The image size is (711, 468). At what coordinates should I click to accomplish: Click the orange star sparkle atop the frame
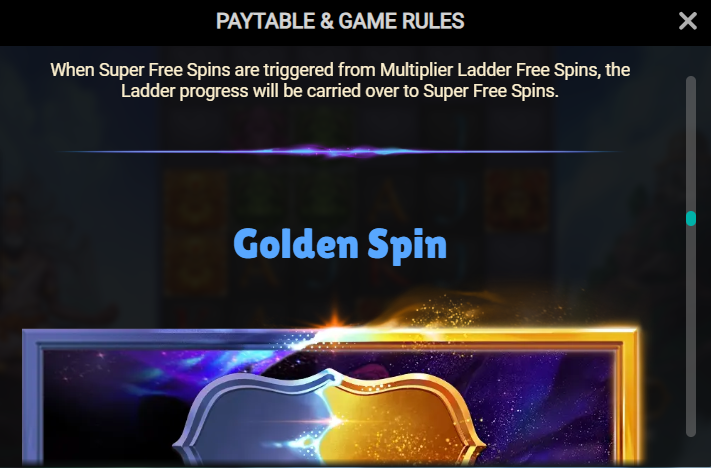point(335,319)
